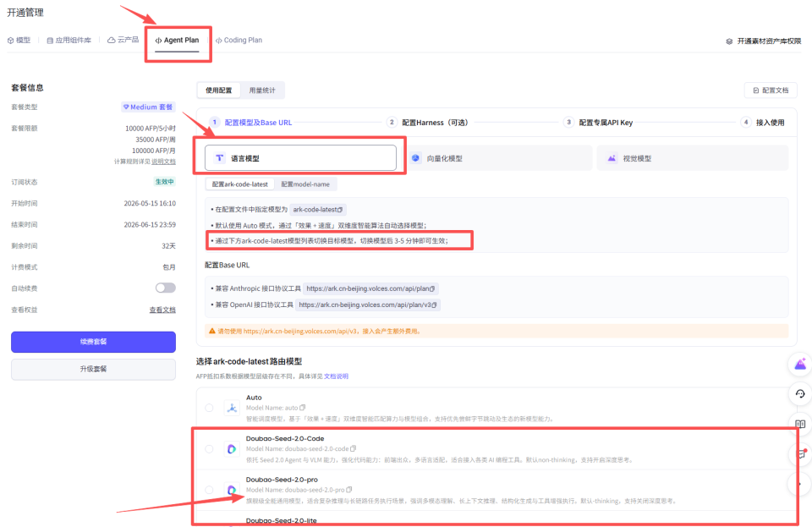Click the blue icon on 向量化模型
812x527 pixels.
(415, 158)
